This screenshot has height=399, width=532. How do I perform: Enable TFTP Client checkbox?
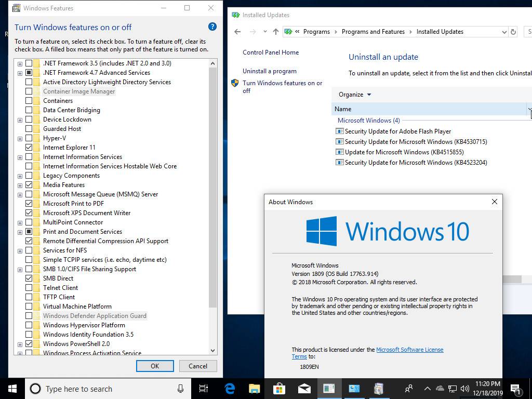point(29,297)
